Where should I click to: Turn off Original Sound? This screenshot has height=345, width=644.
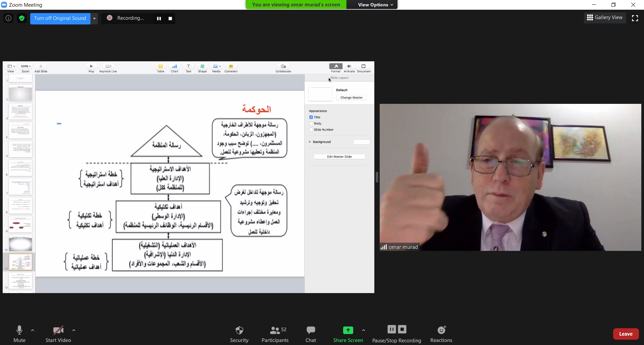60,18
